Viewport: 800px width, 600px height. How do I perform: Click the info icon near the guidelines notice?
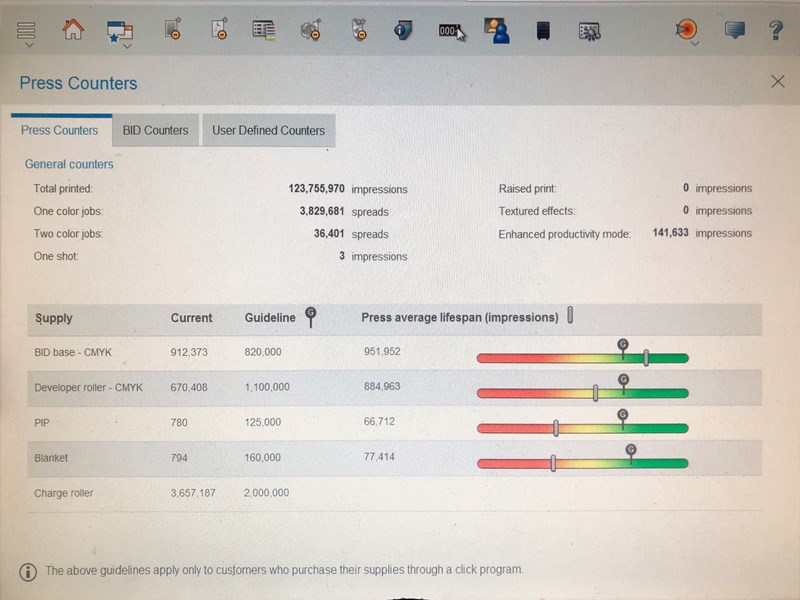[x=26, y=570]
